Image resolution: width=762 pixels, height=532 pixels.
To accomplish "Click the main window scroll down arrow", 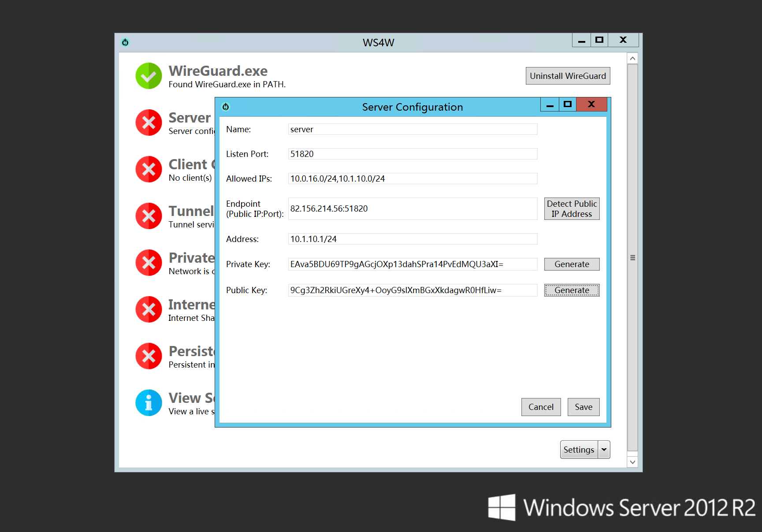I will tap(632, 462).
